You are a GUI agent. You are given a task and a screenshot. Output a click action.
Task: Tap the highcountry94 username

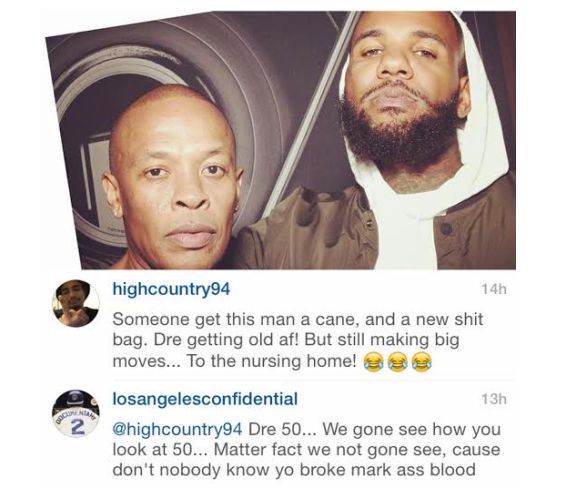[171, 289]
